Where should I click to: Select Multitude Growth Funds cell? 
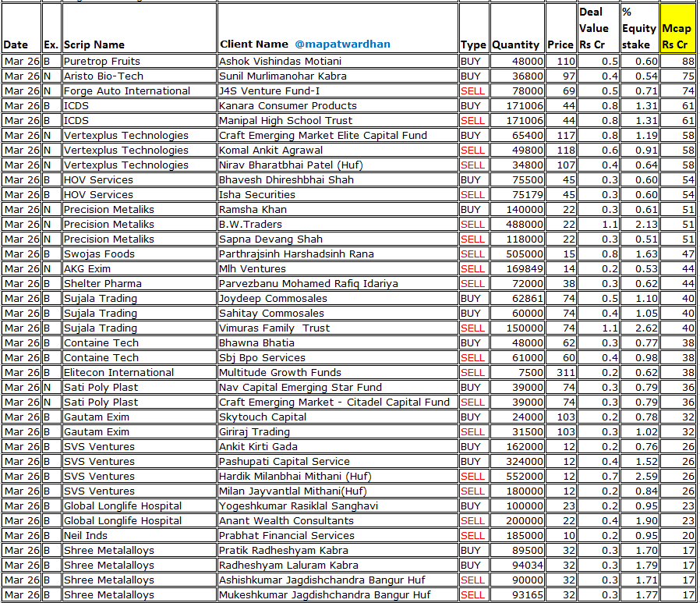[x=338, y=372]
